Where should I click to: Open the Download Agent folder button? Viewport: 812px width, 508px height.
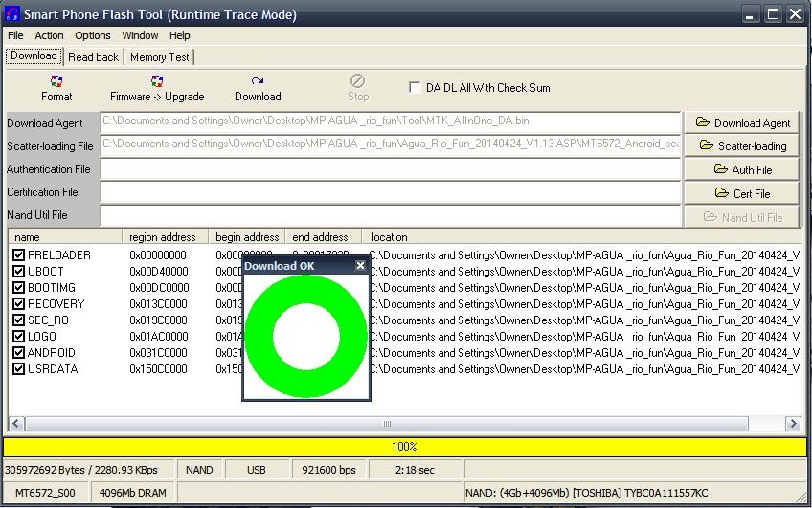[743, 122]
